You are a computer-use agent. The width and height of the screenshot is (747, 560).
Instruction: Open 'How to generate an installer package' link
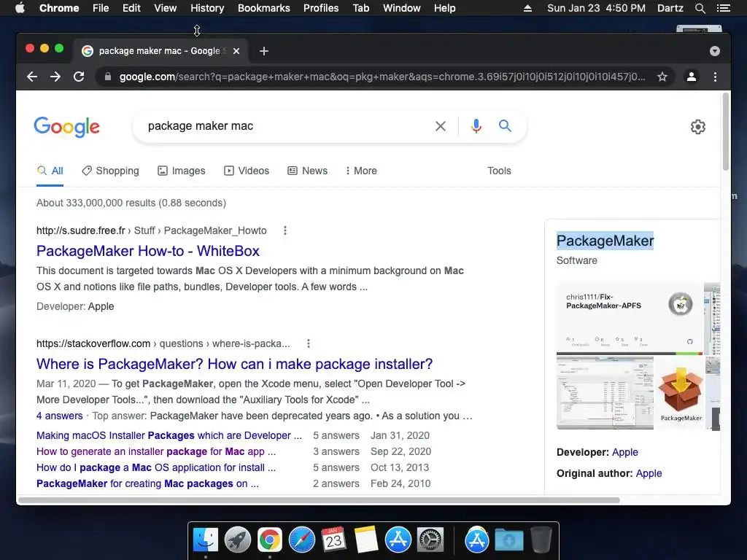pos(156,451)
